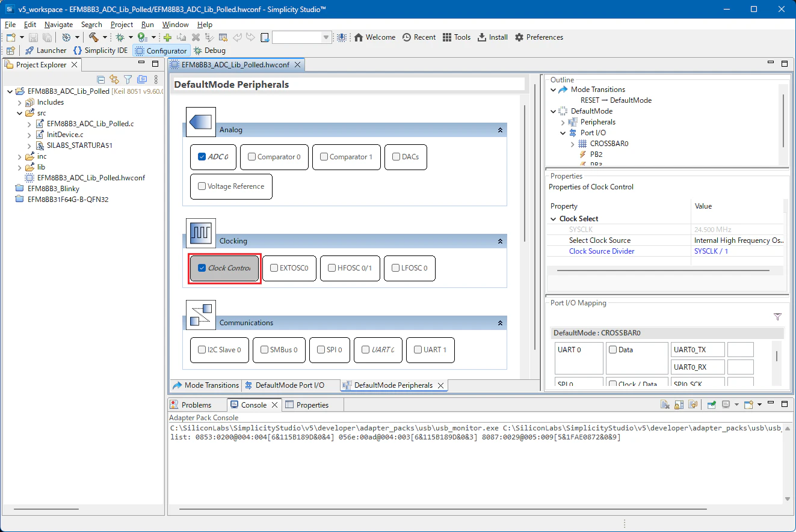Close the EFM8BB3_ADC_Lib_Polled.hwconf editor tab
The width and height of the screenshot is (796, 532).
297,64
